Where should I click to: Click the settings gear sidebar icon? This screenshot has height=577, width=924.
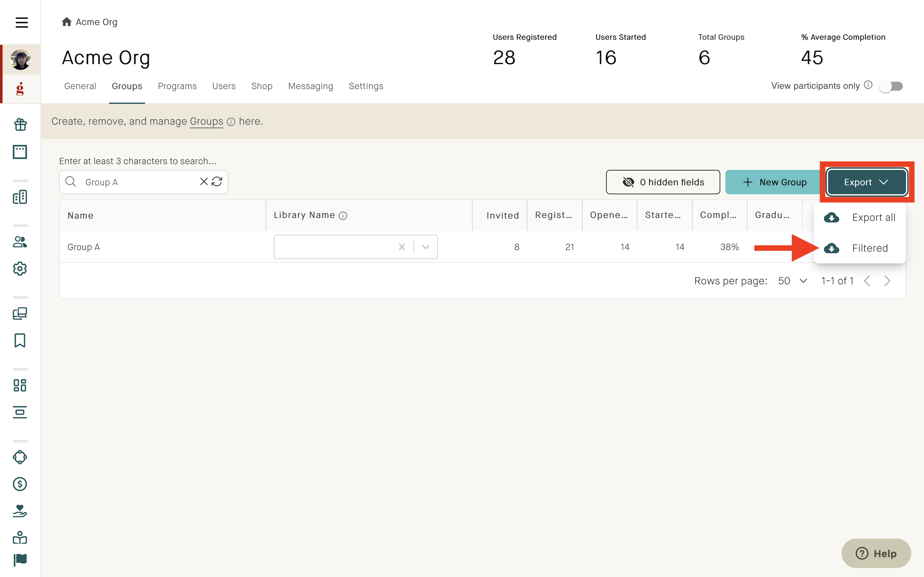pos(20,269)
